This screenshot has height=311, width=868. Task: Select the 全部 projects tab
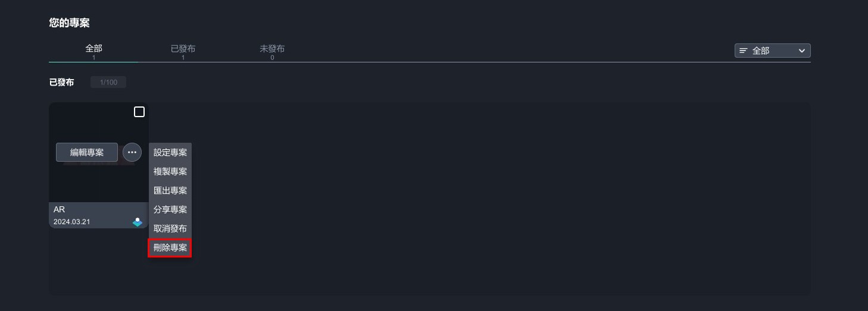pos(93,51)
